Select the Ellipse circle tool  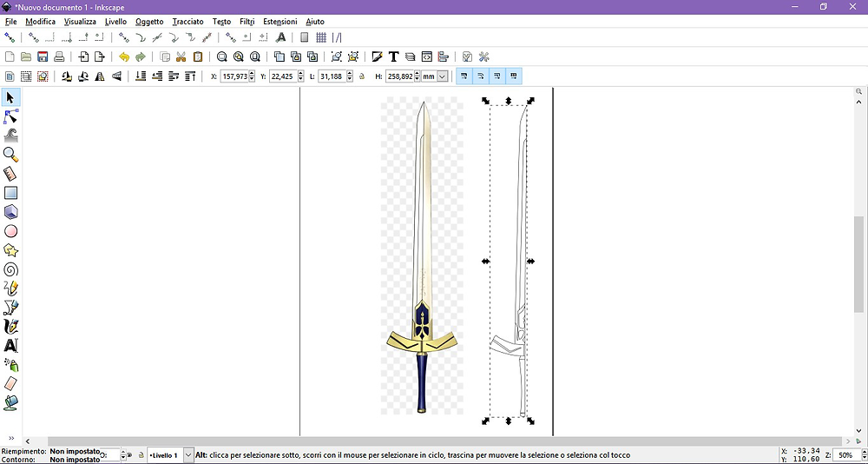point(10,231)
